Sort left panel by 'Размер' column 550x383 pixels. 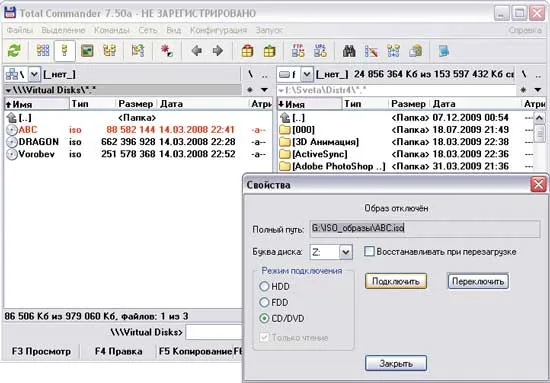136,104
